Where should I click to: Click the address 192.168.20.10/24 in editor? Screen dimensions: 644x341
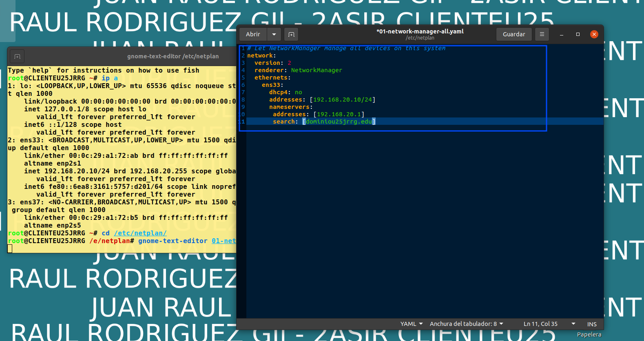(343, 100)
